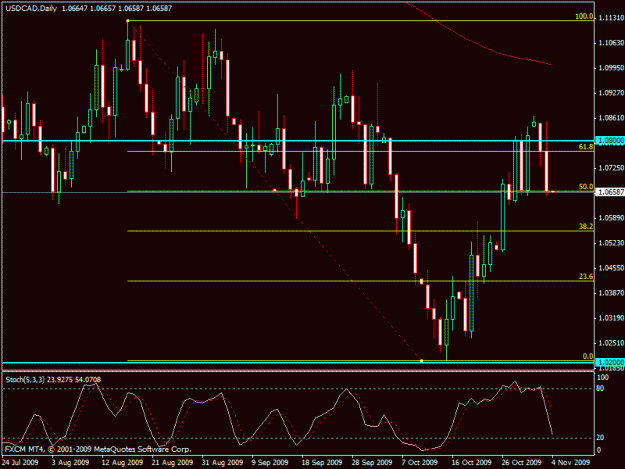Click the 21 Aug 2009 date label
625x469 pixels.
172,462
